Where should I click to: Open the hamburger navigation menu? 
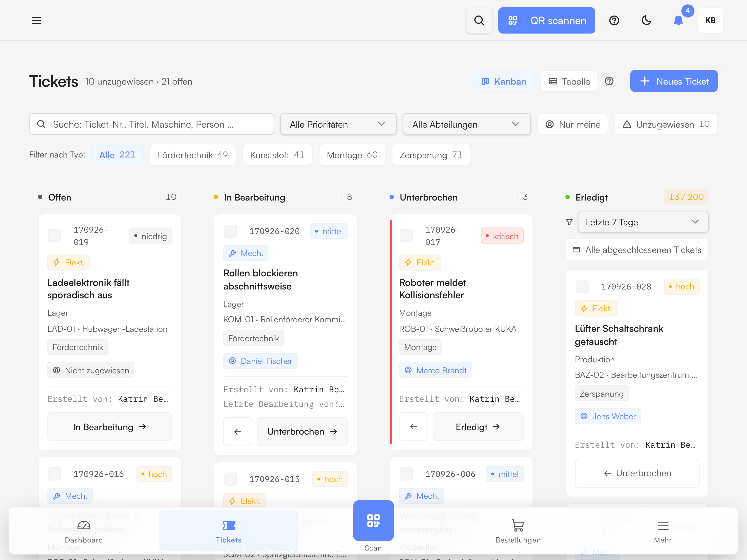(x=36, y=21)
